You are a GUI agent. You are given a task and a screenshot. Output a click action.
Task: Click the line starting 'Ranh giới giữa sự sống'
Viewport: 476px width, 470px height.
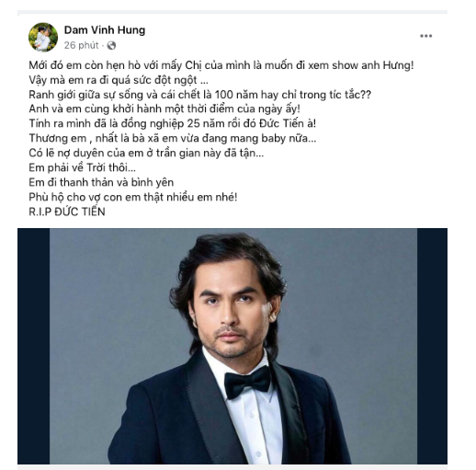199,95
